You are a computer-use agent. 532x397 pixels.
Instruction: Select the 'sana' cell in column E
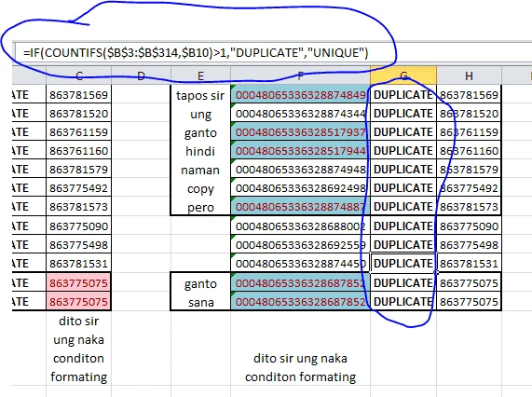click(200, 302)
